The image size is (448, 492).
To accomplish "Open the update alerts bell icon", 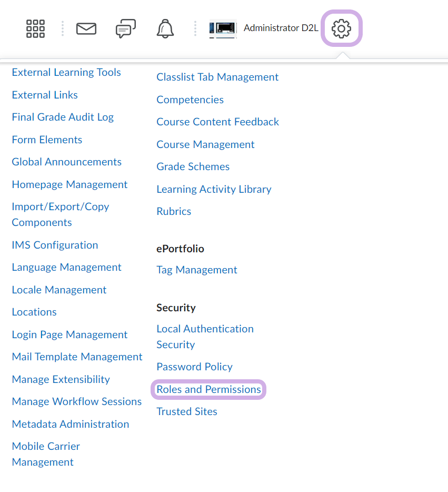I will (x=165, y=28).
